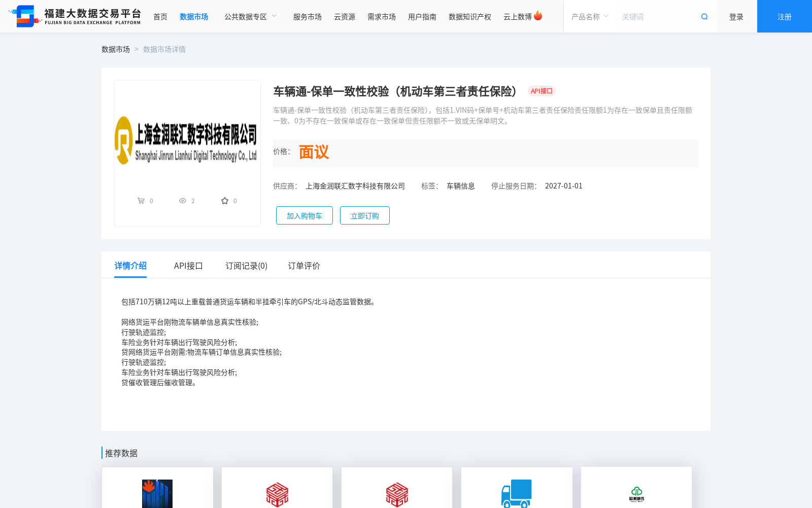Viewport: 812px width, 508px height.
Task: Click the 登录 link
Action: click(x=736, y=17)
